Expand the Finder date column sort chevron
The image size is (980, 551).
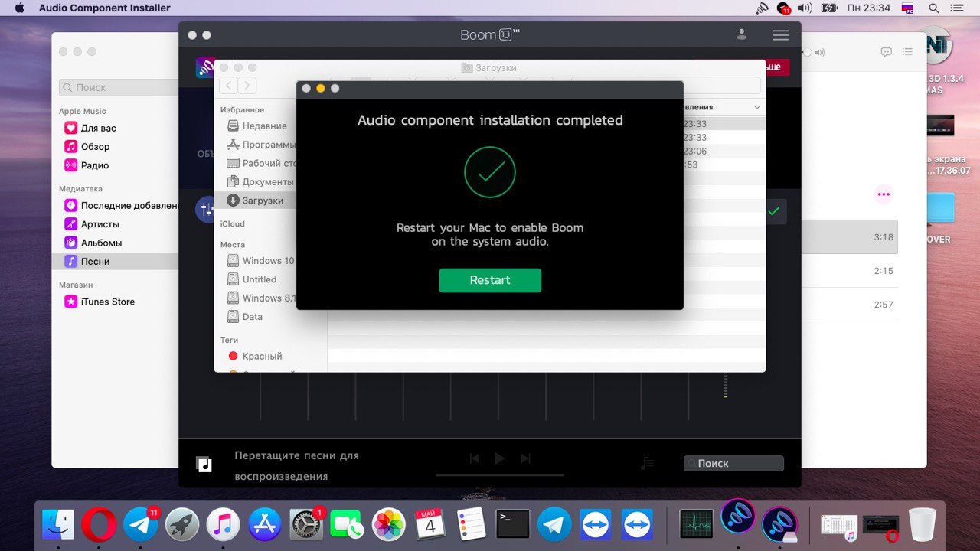click(757, 108)
